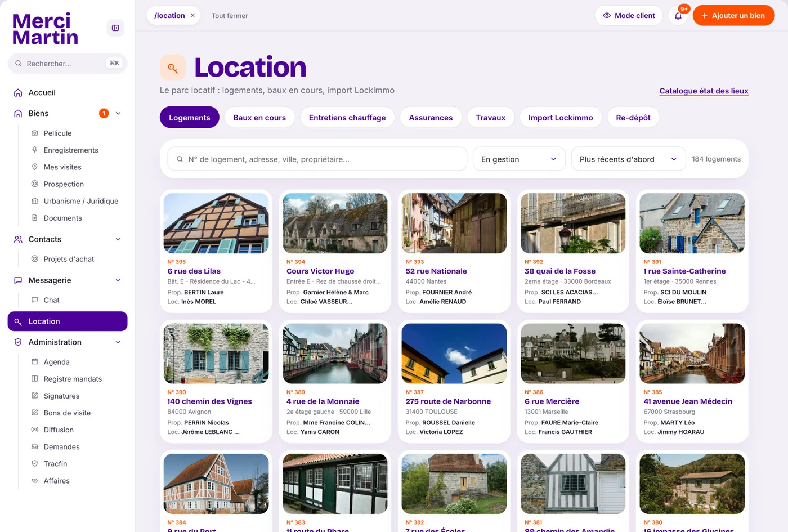Screen dimensions: 788x532
Task: Open Documents file icon entry
Action: 35,217
